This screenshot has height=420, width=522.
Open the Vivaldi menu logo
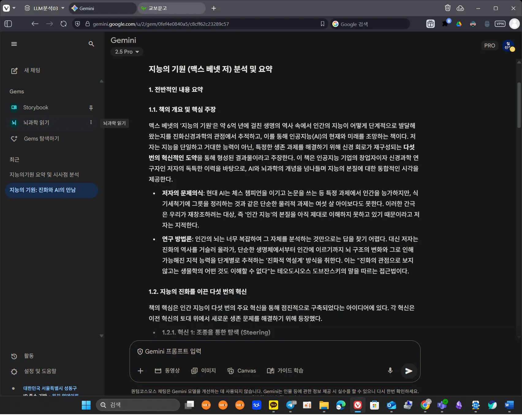(6, 8)
